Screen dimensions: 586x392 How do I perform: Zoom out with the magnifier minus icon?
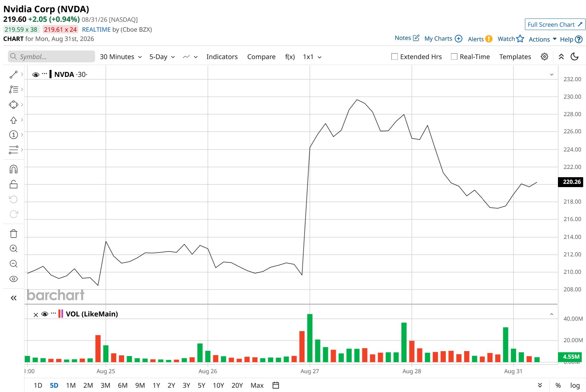14,264
